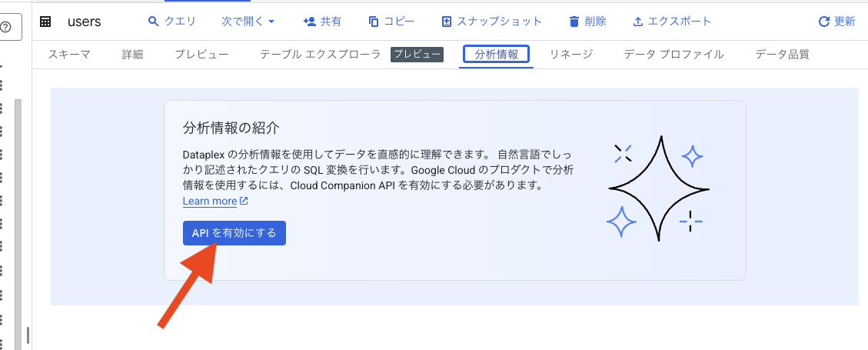Click the help question mark icon
Viewport: 868px width, 350px height.
6,27
